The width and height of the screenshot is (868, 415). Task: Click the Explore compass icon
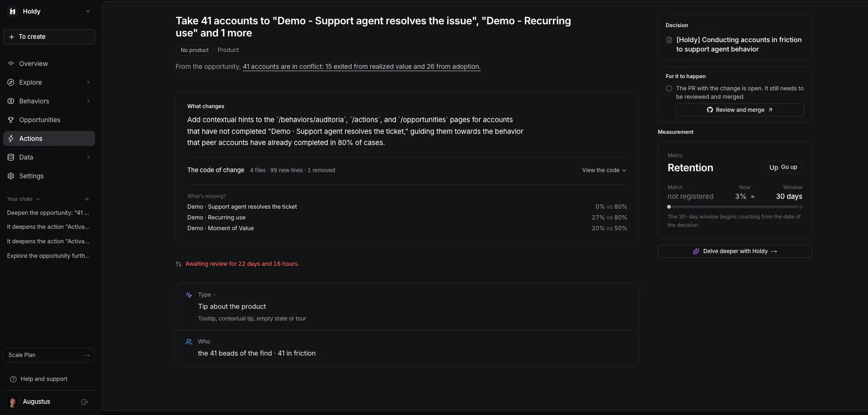click(x=11, y=82)
